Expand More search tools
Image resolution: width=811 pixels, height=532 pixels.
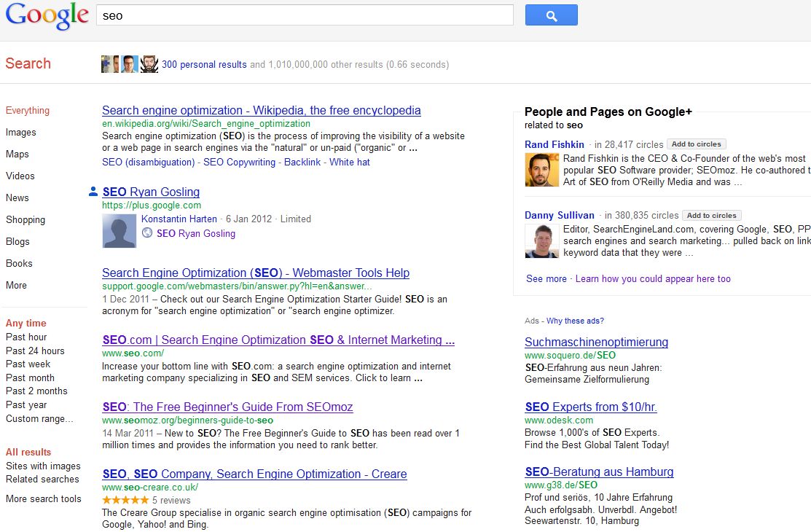(44, 499)
